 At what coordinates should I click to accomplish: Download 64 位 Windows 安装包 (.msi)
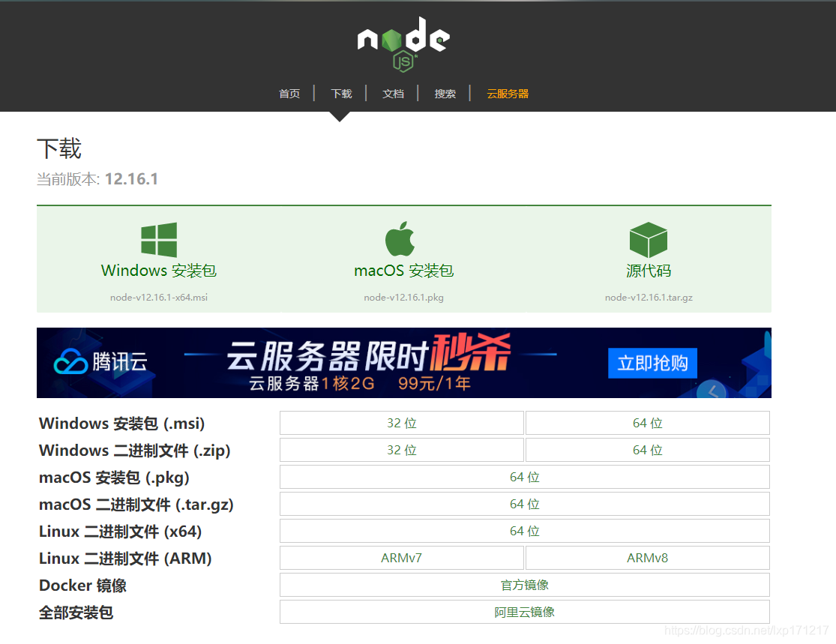(647, 423)
